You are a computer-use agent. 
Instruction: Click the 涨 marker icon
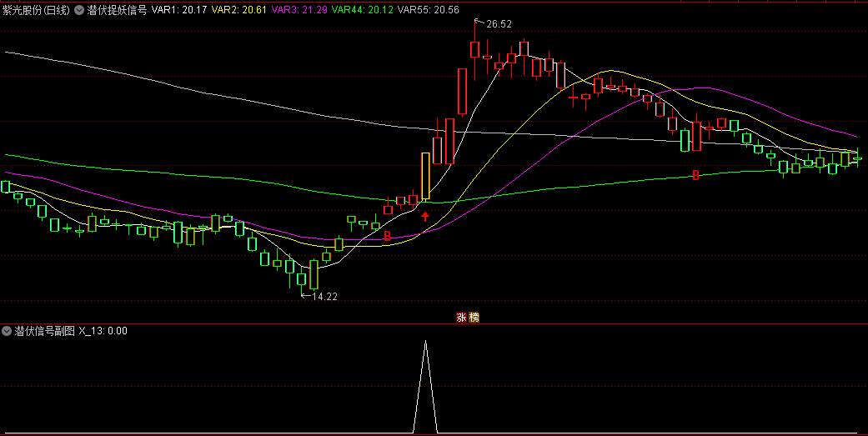click(x=461, y=318)
